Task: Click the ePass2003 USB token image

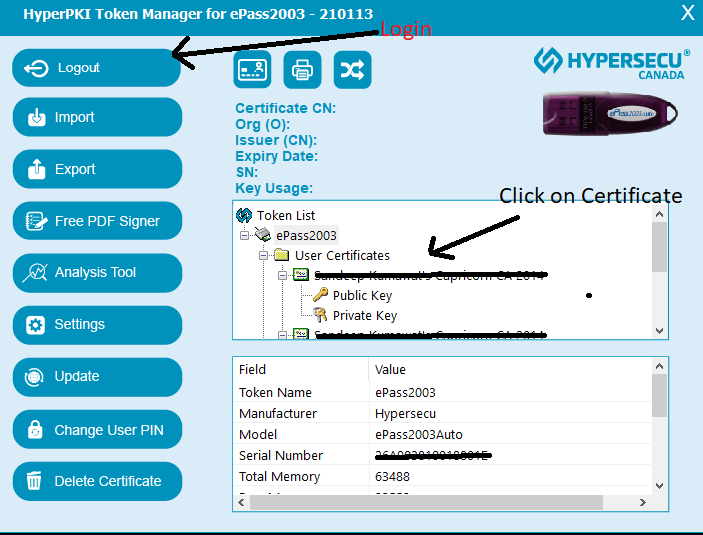Action: click(610, 113)
